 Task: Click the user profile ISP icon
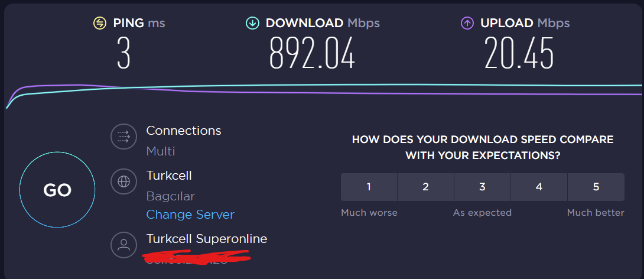point(123,245)
